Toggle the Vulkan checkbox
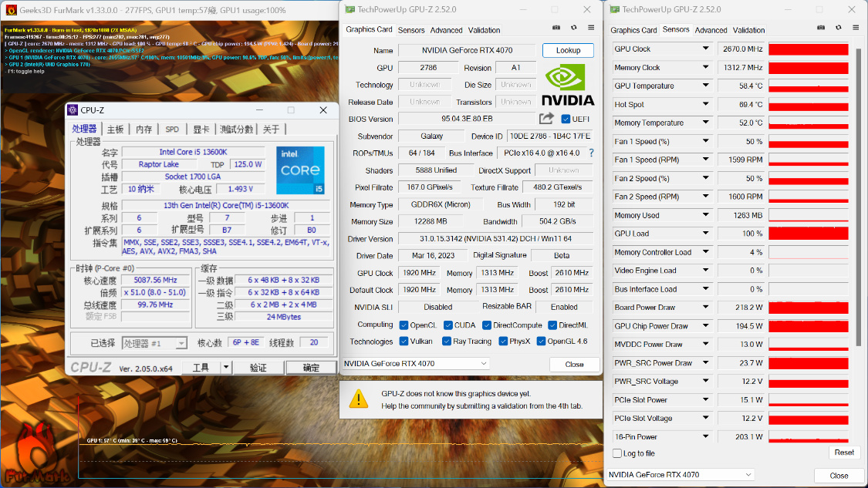Screen dimensions: 868x488 pyautogui.click(x=404, y=342)
